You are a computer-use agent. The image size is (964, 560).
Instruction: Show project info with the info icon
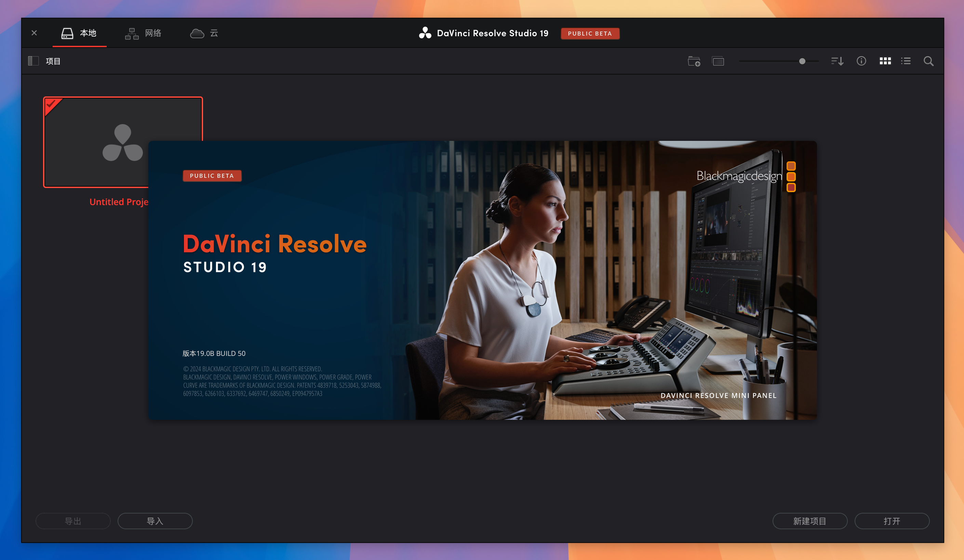[861, 61]
